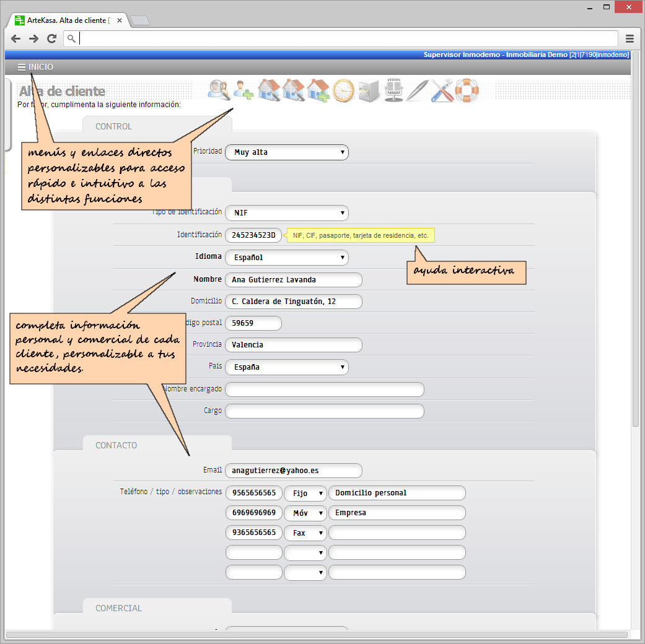Viewport: 645px width, 644px height.
Task: Click the microphone icon in toolbar
Action: click(x=393, y=90)
